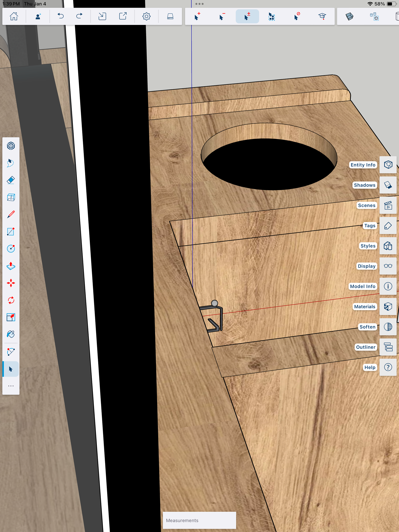
Task: Select the Pencil line tool
Action: 11,214
